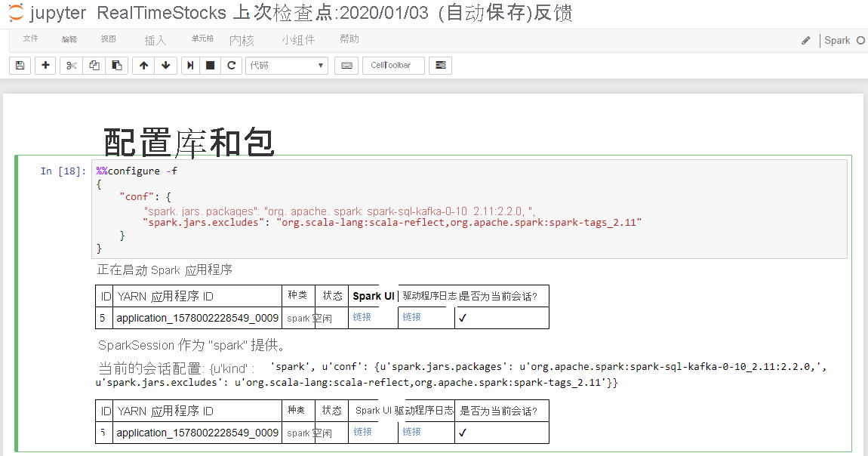Open the cell type 代码 dropdown
Image resolution: width=868 pixels, height=456 pixels.
[x=287, y=65]
